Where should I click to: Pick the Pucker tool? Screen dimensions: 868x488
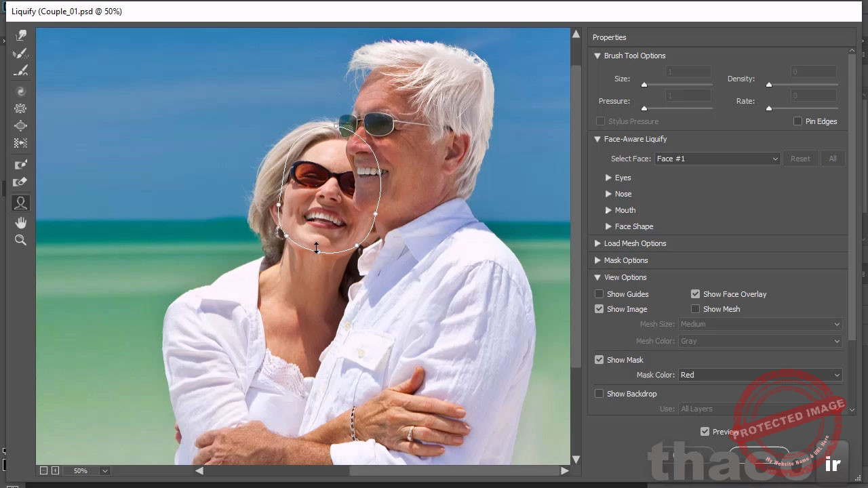tap(20, 108)
